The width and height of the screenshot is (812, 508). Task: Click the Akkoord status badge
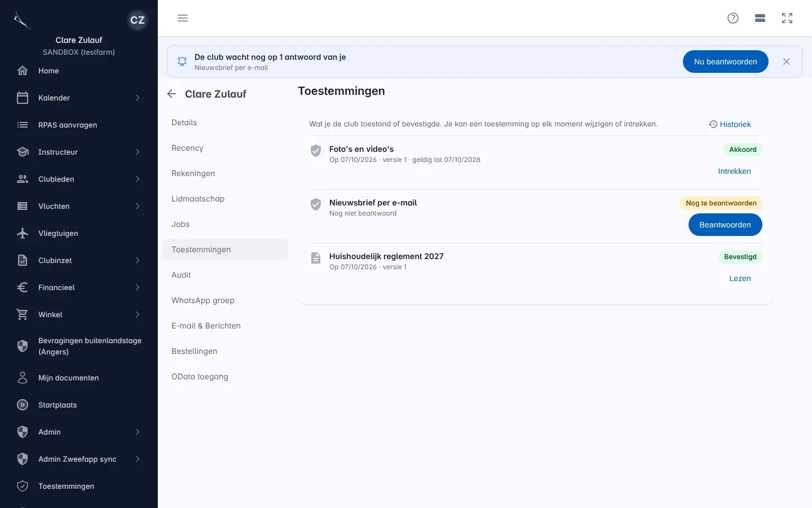point(743,150)
